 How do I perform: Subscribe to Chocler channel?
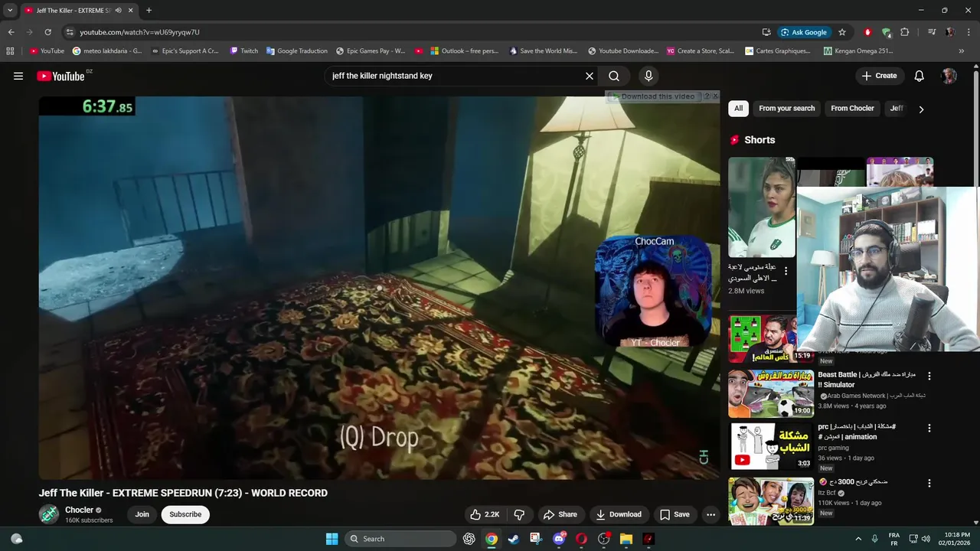point(185,514)
